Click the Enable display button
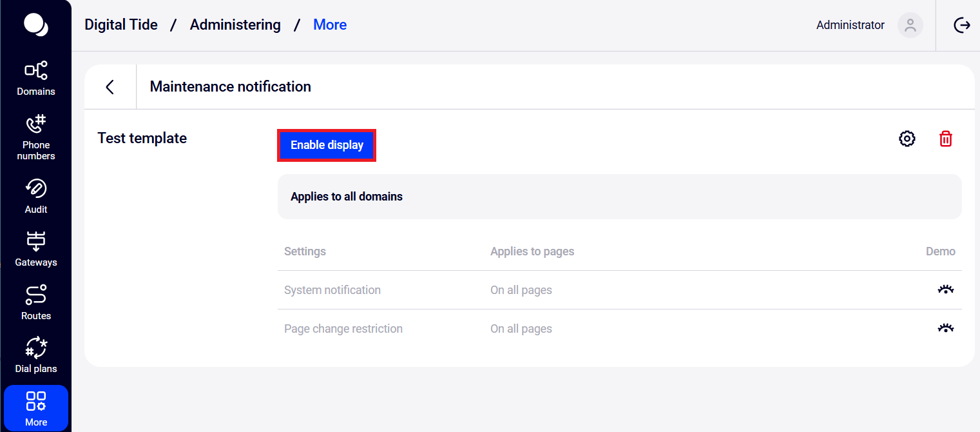 [x=327, y=145]
